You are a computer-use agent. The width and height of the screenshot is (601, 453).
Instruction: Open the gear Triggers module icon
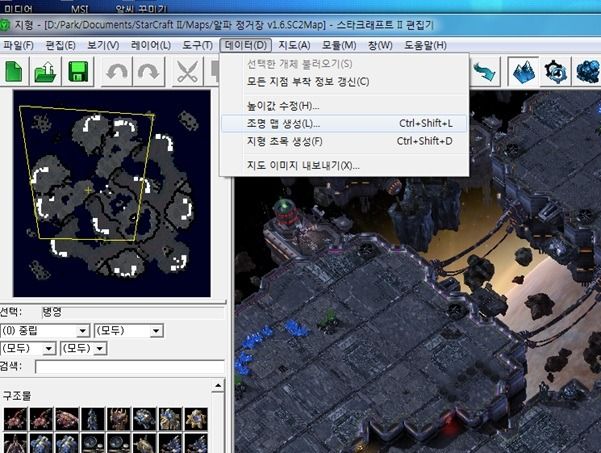pos(555,72)
